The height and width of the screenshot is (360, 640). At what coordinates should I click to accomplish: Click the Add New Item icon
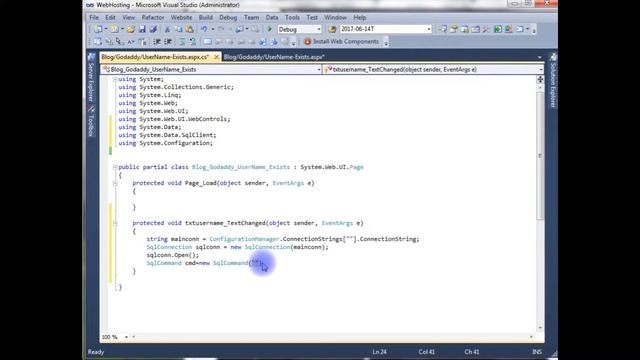(x=114, y=29)
